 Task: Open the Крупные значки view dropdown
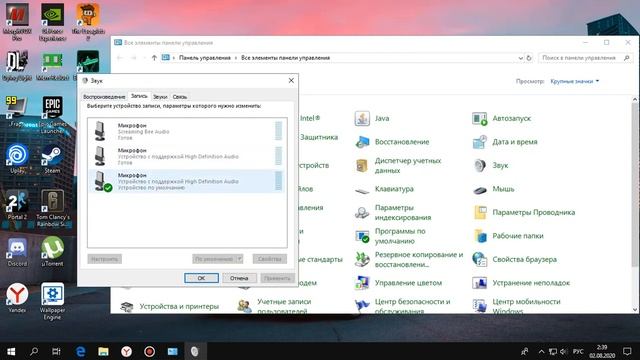coord(575,81)
